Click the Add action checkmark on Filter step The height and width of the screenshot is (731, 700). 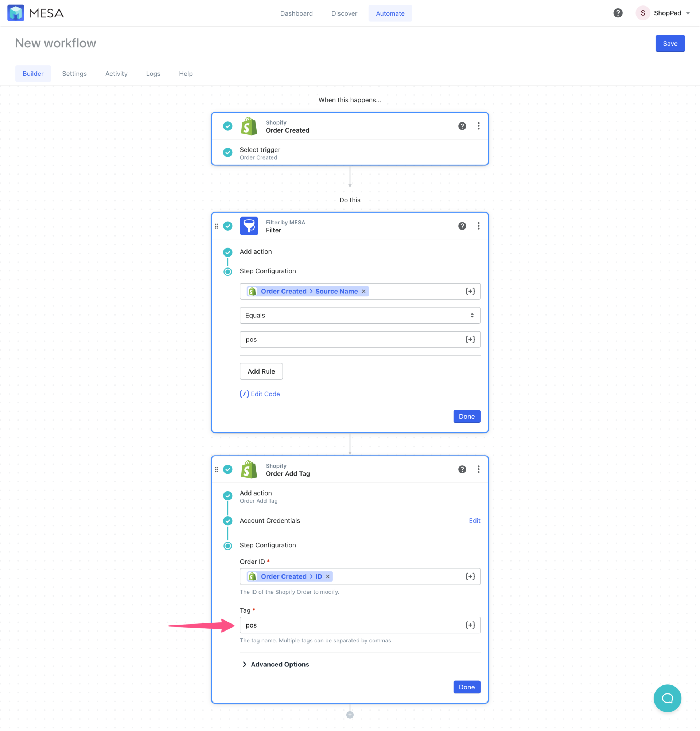pos(227,252)
